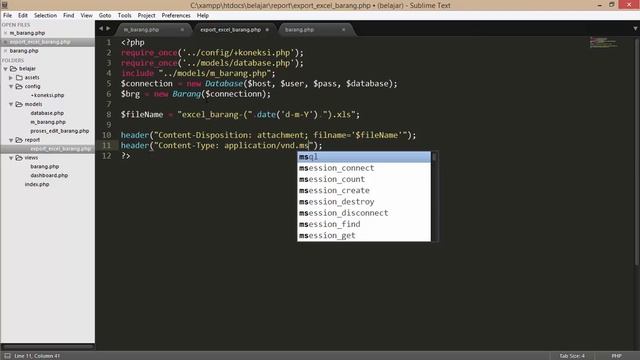
Task: Choose msession_find autocomplete suggestion
Action: [364, 224]
